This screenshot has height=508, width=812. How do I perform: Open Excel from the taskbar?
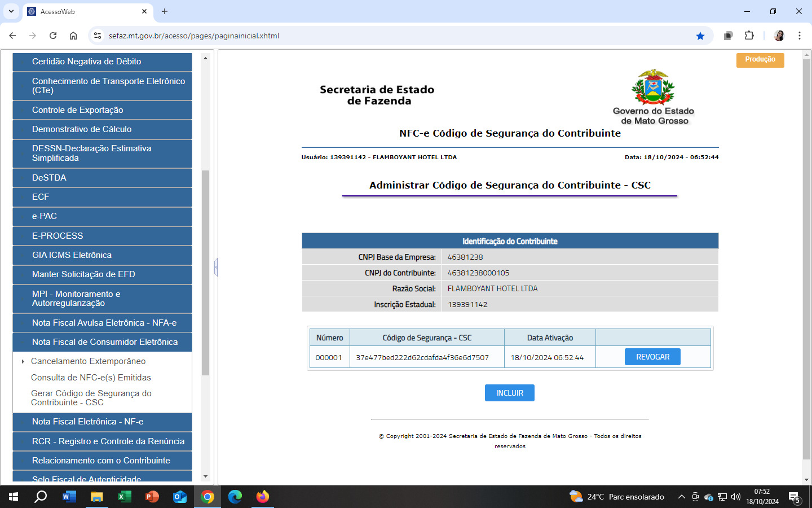tap(124, 497)
